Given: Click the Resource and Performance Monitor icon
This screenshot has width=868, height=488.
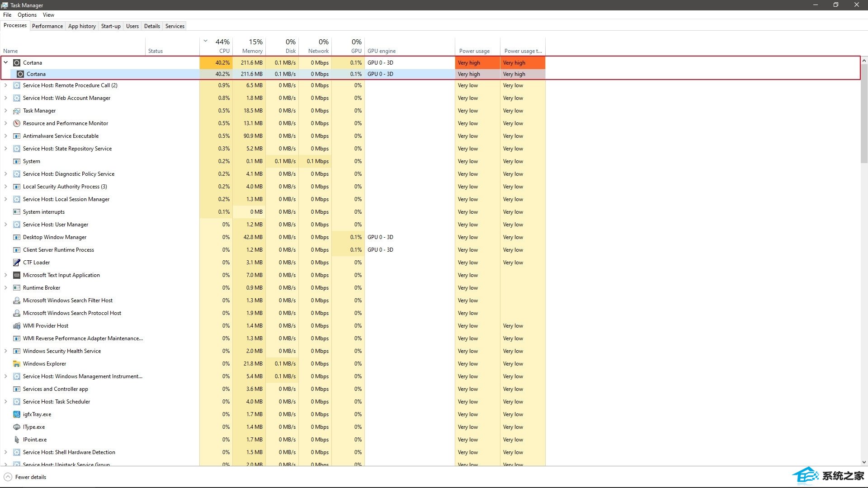Looking at the screenshot, I should tap(17, 123).
